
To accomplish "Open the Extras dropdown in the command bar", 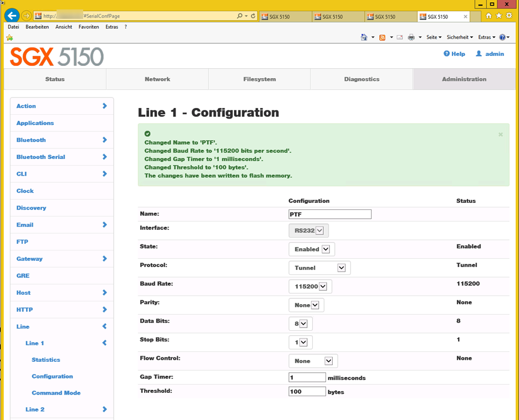I will pos(487,37).
